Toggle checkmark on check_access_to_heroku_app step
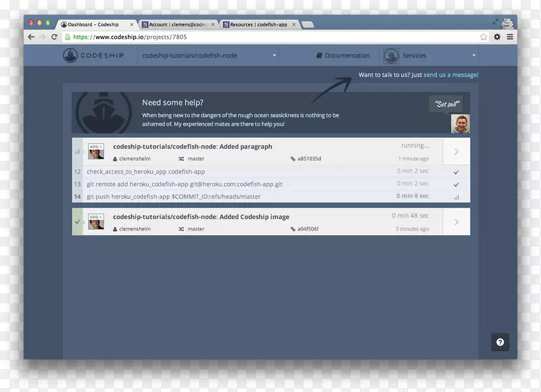Viewport: 541px width, 392px height. click(x=456, y=172)
